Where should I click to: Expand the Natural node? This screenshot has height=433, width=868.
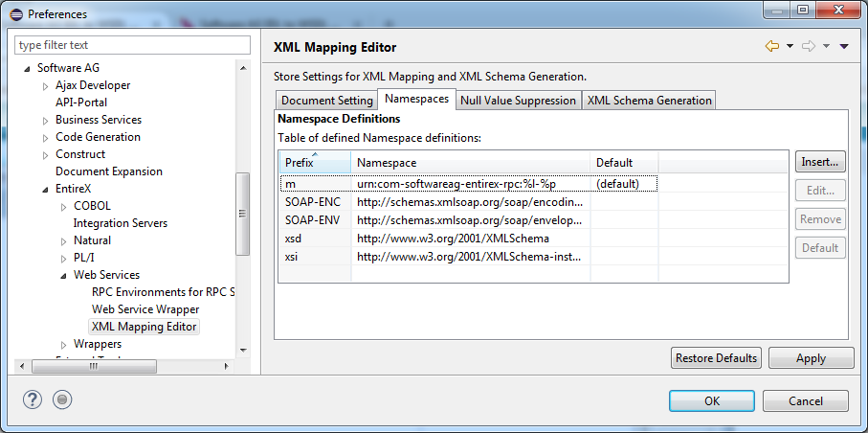pyautogui.click(x=64, y=241)
